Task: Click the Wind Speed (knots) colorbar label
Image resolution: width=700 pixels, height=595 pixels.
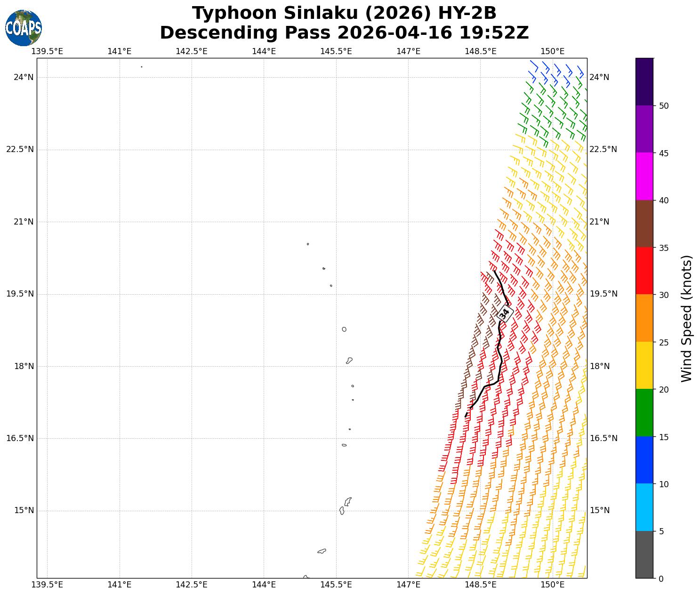Action: (687, 318)
